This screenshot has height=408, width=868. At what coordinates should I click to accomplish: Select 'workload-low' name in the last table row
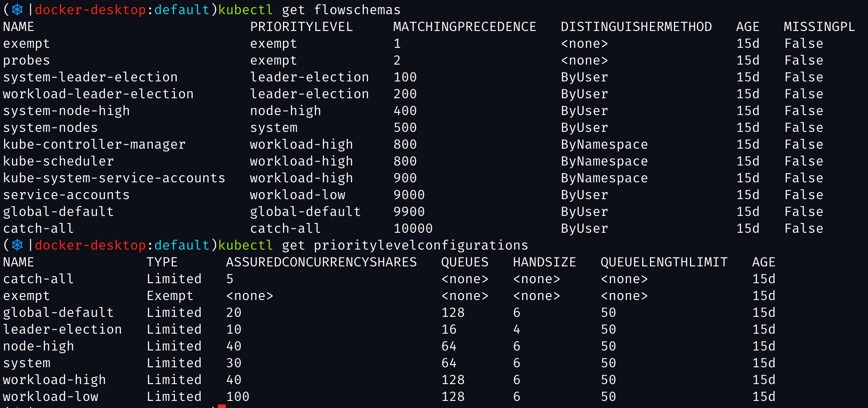point(50,396)
